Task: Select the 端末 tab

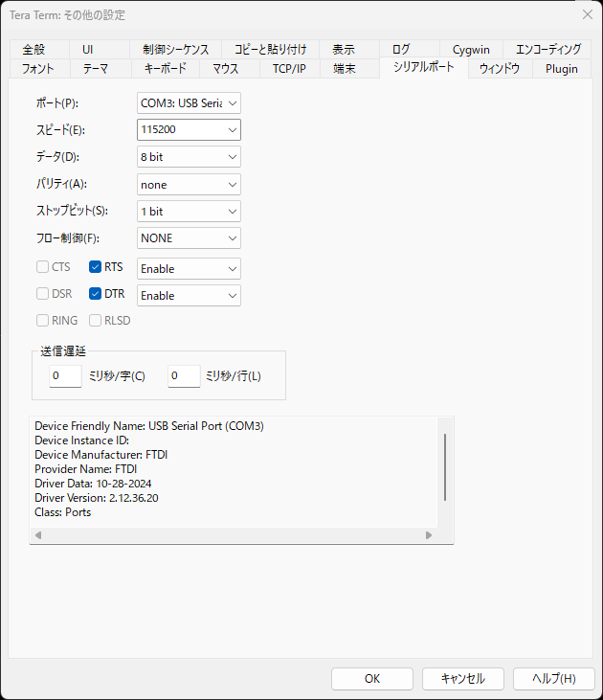Action: click(349, 69)
